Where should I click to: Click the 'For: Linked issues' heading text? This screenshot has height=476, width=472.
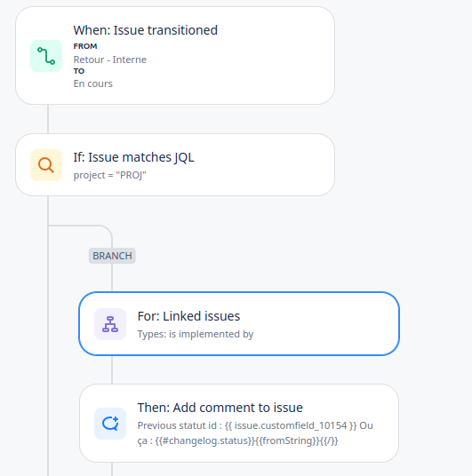coord(188,316)
